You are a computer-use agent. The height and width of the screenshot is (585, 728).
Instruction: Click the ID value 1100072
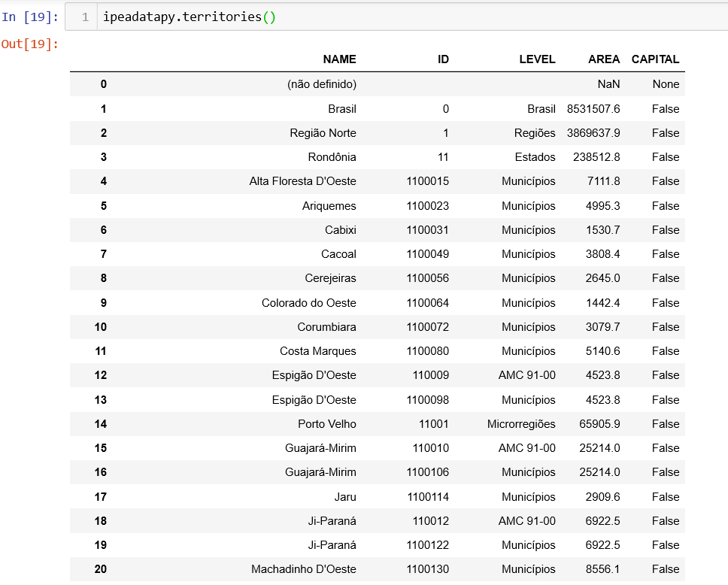[x=428, y=327]
